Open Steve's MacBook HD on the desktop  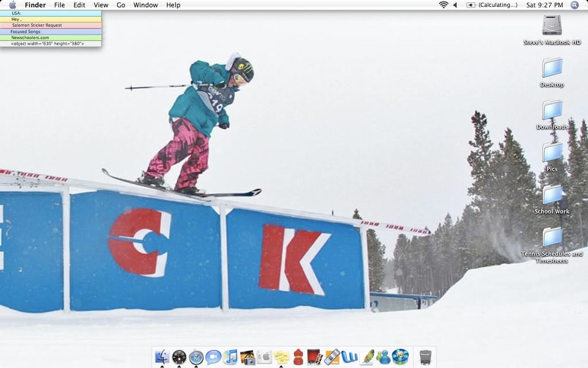click(x=551, y=27)
